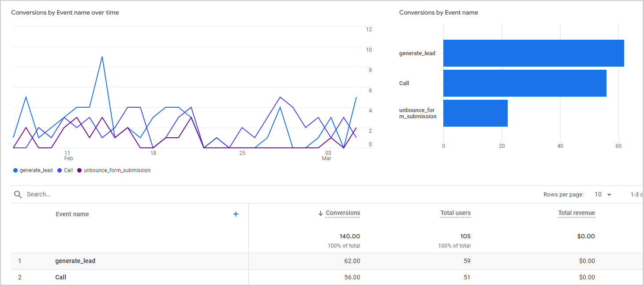Viewport: 644px width, 286px height.
Task: Open the generate_lead row in table
Action: [75, 261]
